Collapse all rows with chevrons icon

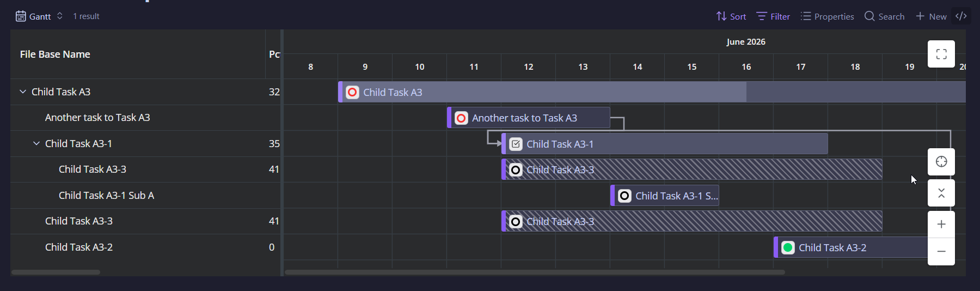[941, 193]
